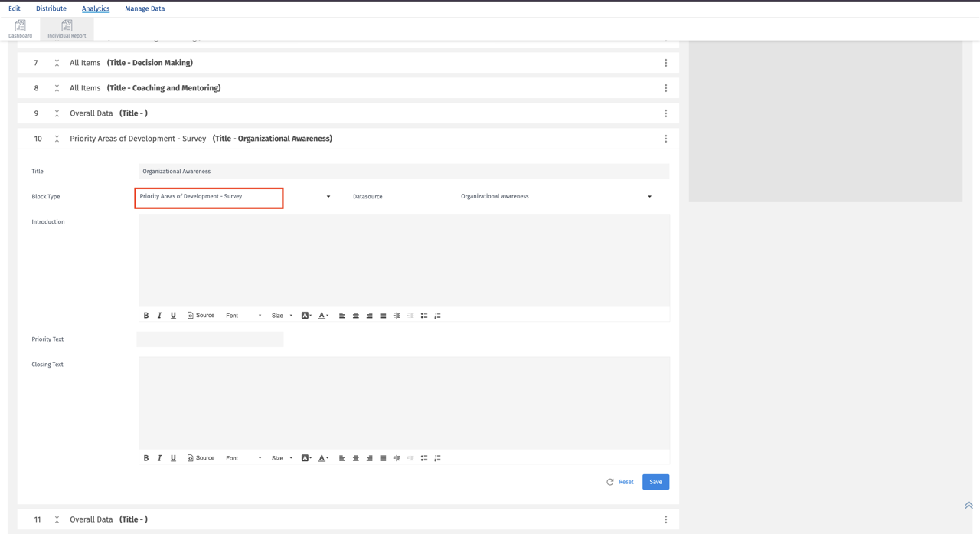Open the Font dropdown in Introduction toolbar

(243, 315)
